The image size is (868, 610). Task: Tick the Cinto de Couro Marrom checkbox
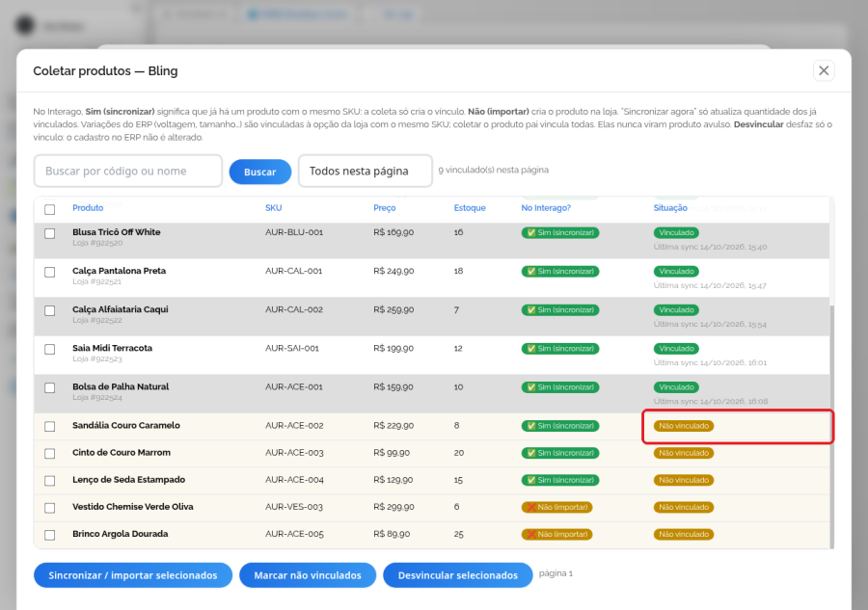click(x=50, y=454)
